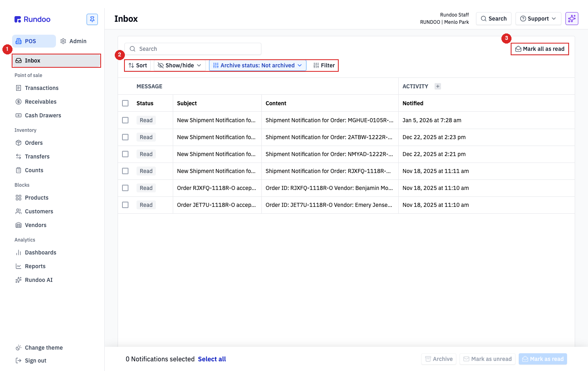Click the Rundoo logo
Viewport: 588px width, 371px height.
(32, 19)
